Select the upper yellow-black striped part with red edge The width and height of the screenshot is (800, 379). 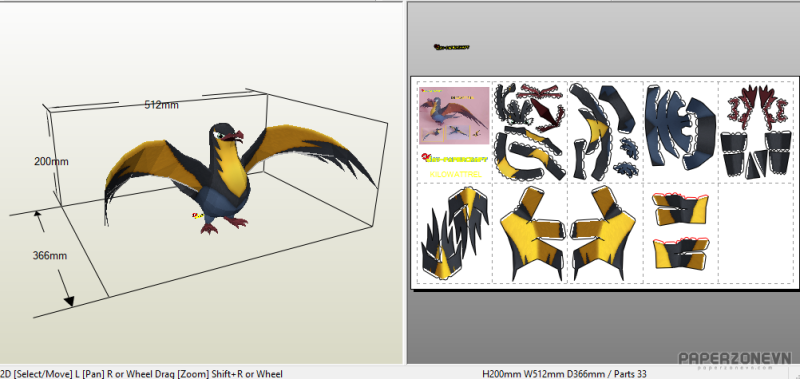click(x=680, y=210)
